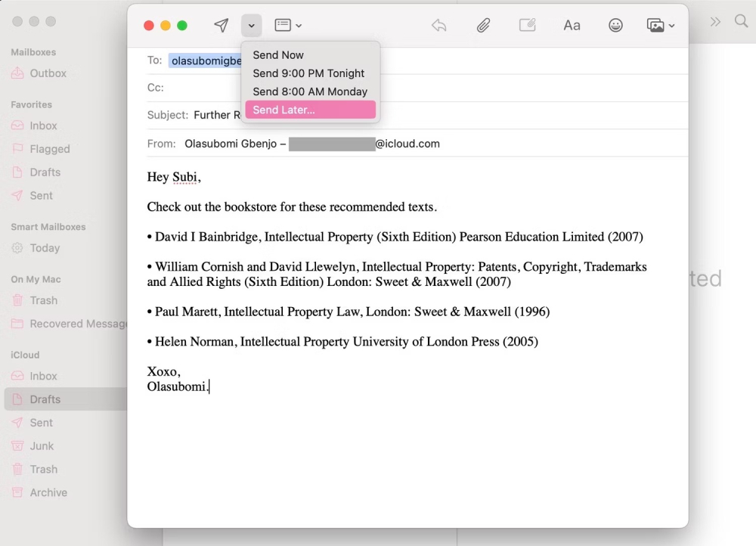Select Send 9:00 PM Tonight
The width and height of the screenshot is (756, 546).
(x=308, y=73)
